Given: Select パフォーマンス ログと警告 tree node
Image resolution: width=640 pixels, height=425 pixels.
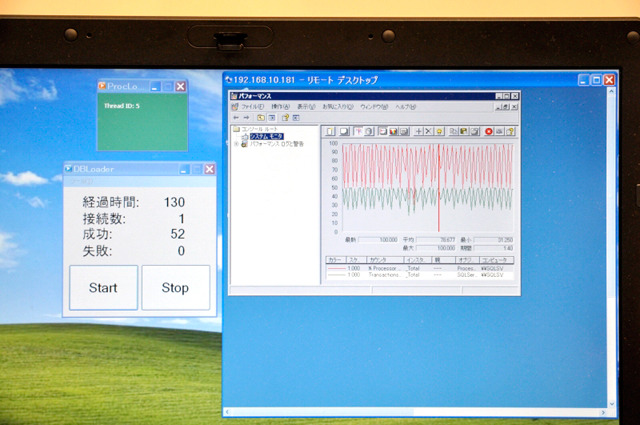Looking at the screenshot, I should pyautogui.click(x=277, y=144).
